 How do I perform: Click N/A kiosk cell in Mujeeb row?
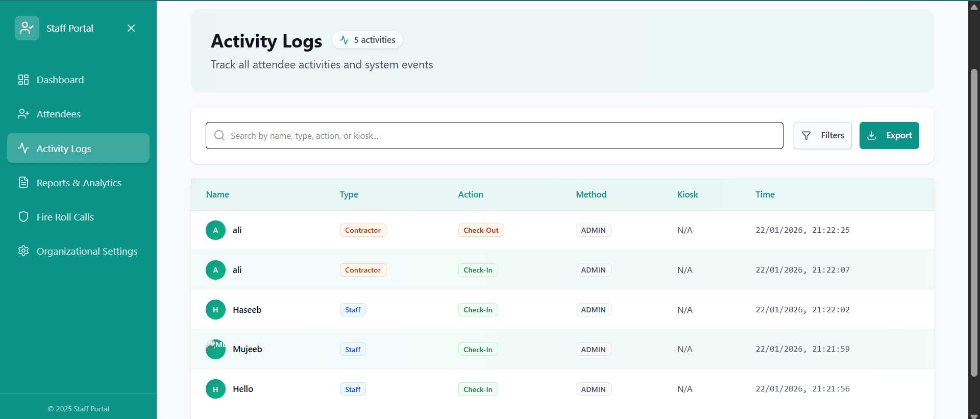coord(684,349)
